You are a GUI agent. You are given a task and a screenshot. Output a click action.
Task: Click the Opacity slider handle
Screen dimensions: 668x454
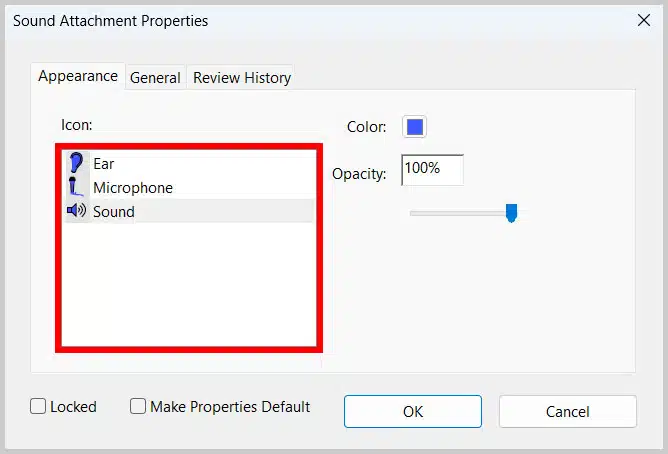(511, 213)
